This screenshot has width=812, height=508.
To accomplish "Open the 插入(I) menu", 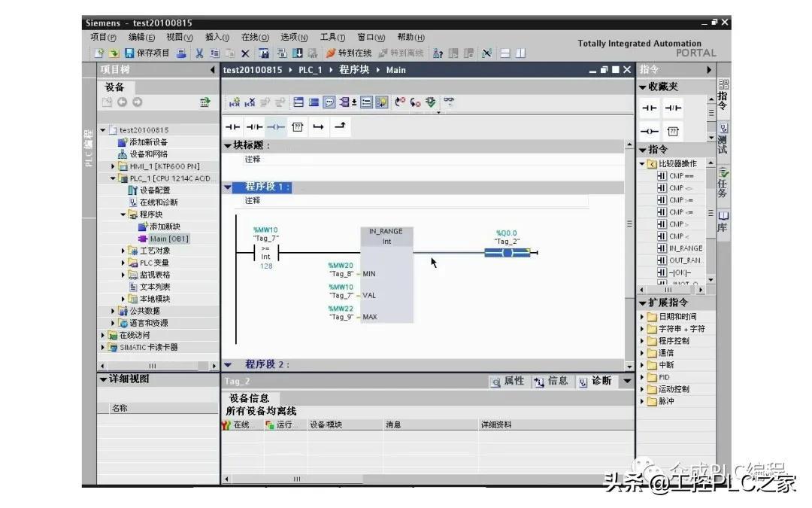I will [217, 38].
